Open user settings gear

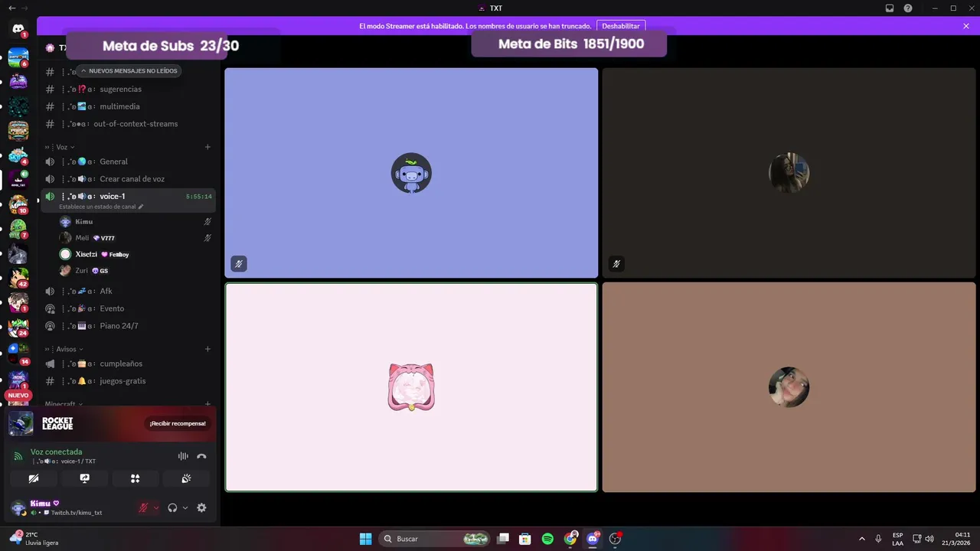click(201, 507)
